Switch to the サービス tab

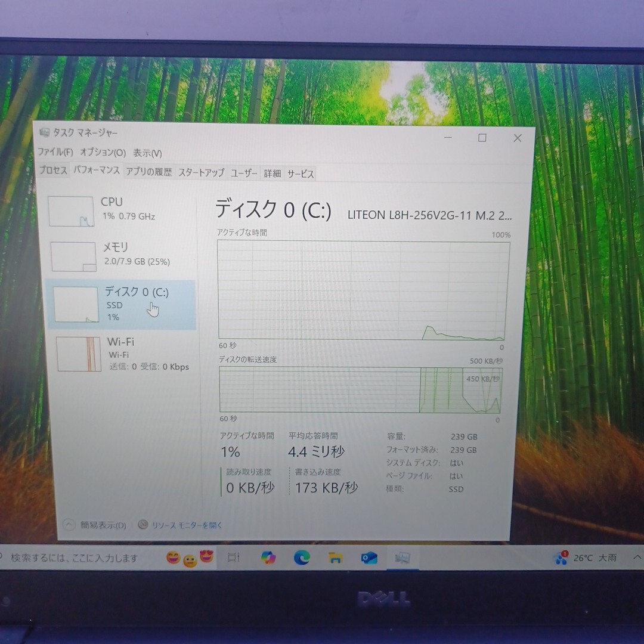pyautogui.click(x=301, y=174)
